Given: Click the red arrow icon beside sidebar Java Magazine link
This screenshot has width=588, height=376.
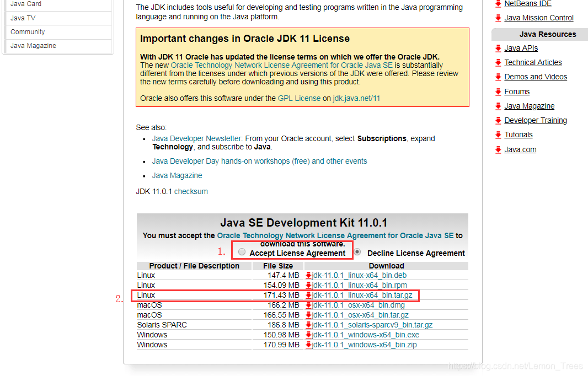Looking at the screenshot, I should coord(498,106).
